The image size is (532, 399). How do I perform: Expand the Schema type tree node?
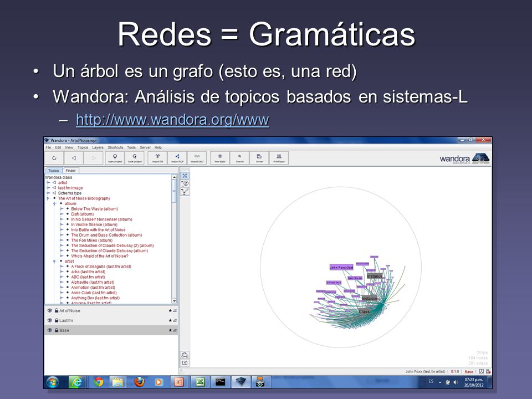pos(48,193)
